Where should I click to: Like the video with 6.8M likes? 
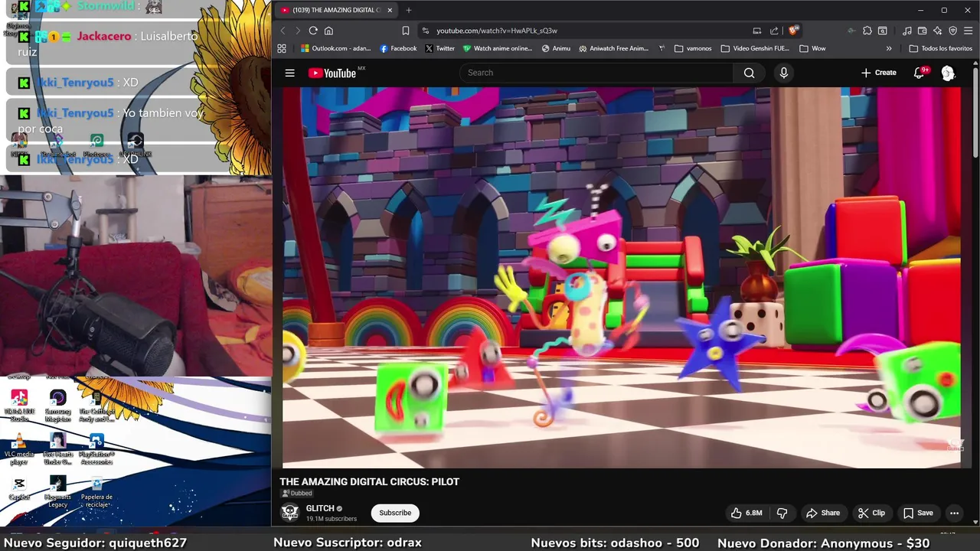pos(746,513)
